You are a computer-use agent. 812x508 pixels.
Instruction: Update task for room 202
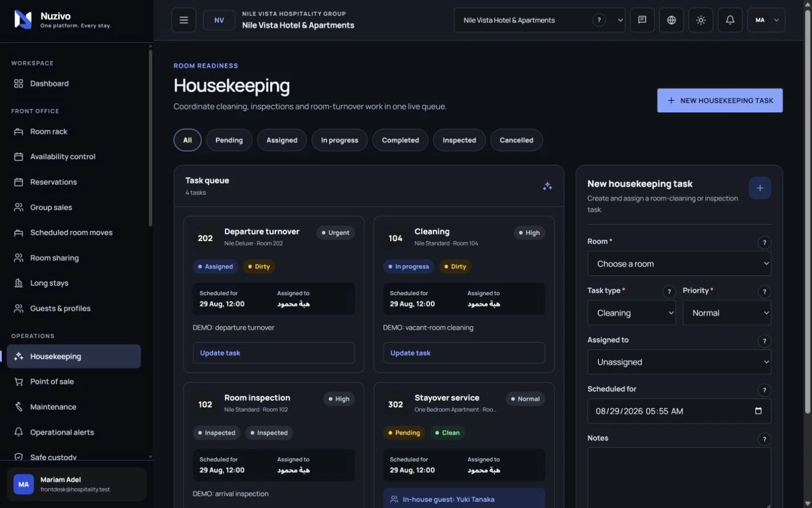(274, 353)
